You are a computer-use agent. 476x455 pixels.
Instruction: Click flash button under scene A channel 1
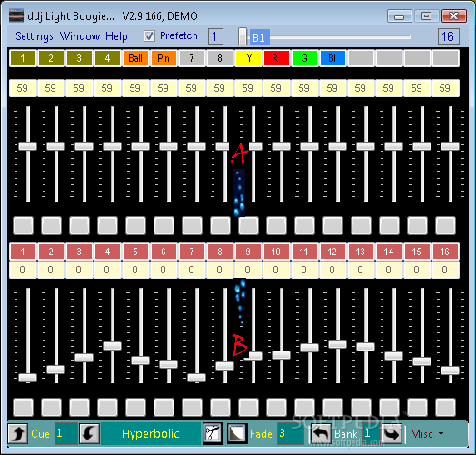point(23,225)
